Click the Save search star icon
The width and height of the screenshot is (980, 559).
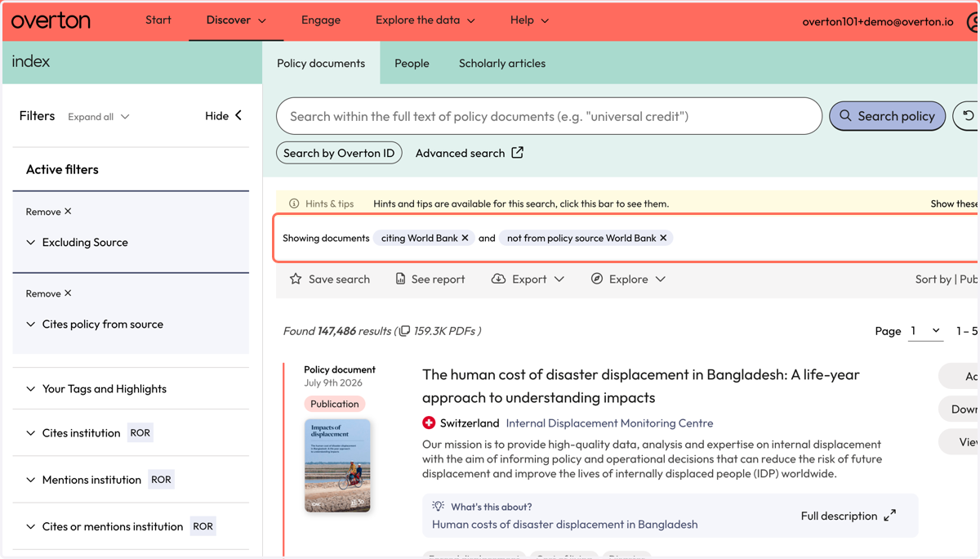pos(296,279)
